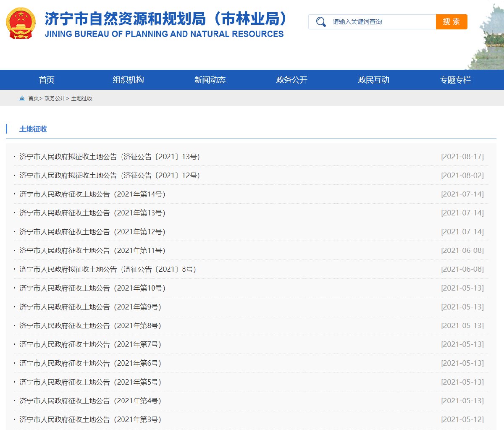Click 政务公开 in the breadcrumb trail

pos(55,98)
